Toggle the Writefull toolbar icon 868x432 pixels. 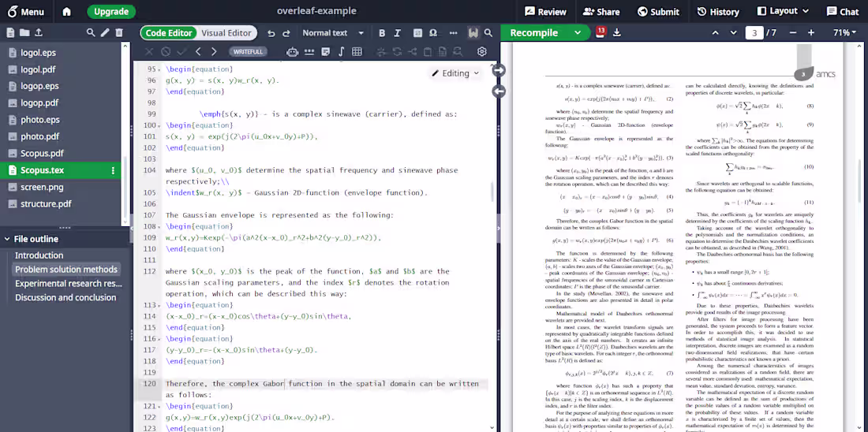[473, 33]
